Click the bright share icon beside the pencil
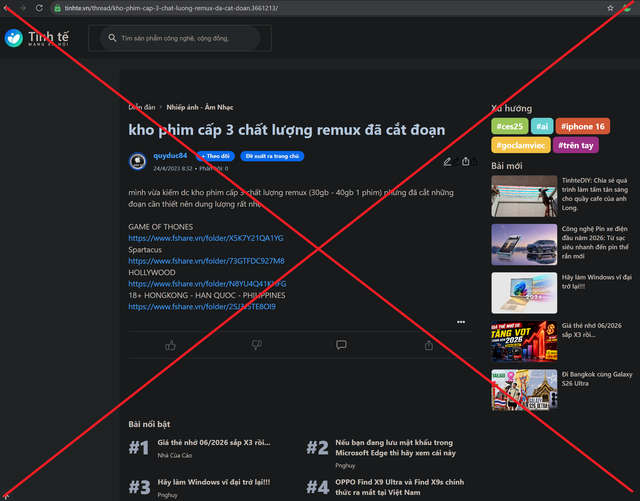The height and width of the screenshot is (501, 640). point(465,162)
